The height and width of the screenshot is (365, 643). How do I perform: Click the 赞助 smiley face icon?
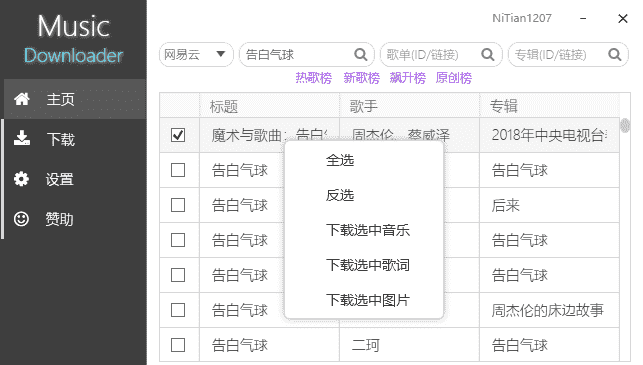pos(21,219)
